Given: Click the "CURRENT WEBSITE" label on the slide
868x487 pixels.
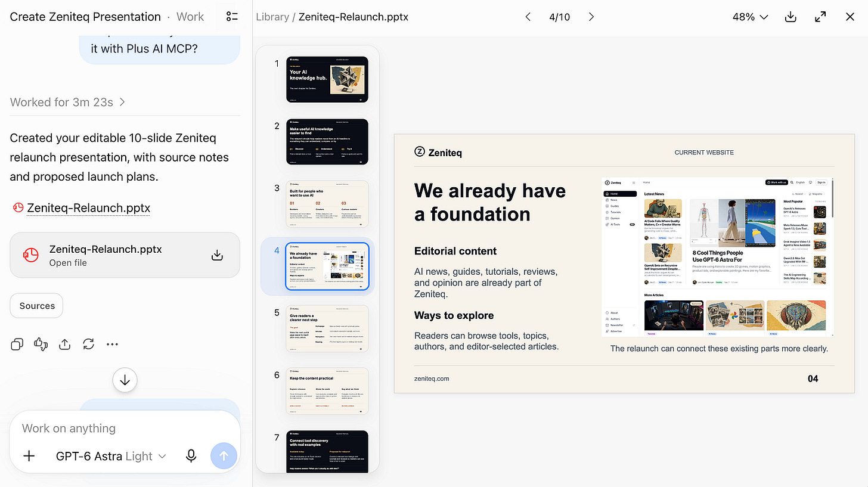Looking at the screenshot, I should click(704, 153).
